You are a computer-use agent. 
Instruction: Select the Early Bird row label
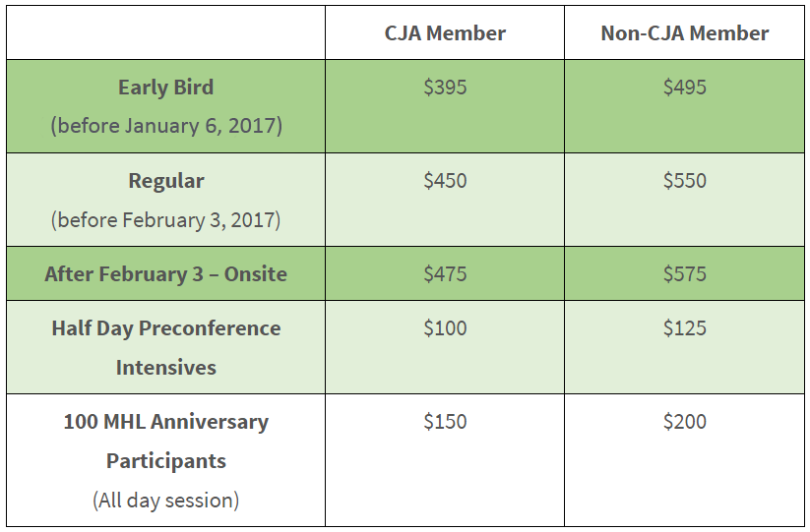(x=165, y=88)
